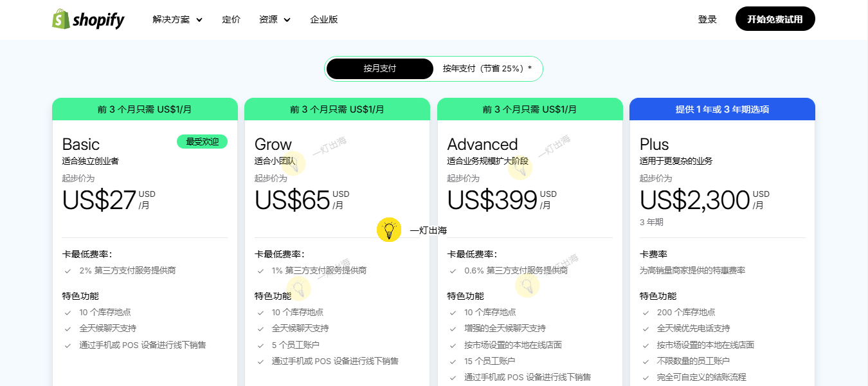This screenshot has height=386, width=868.
Task: Click the blue 提供 1年或 3 年期选项 banner
Action: (722, 109)
